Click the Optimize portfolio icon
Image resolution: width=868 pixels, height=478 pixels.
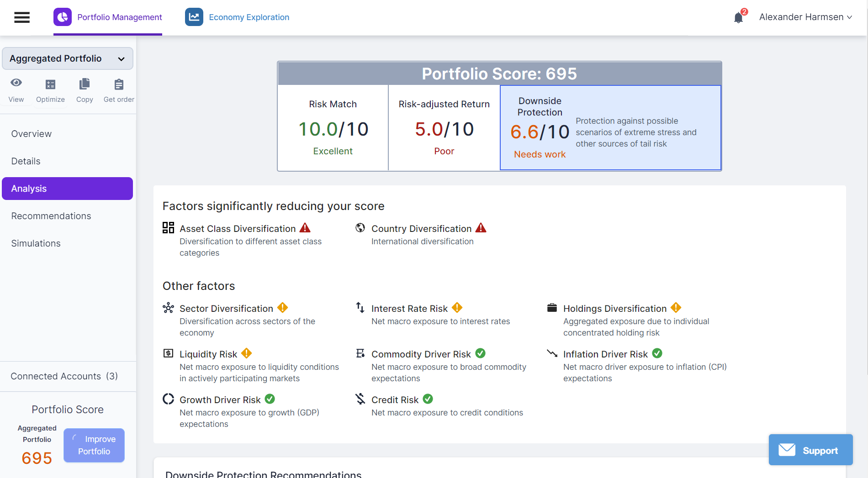(x=50, y=84)
